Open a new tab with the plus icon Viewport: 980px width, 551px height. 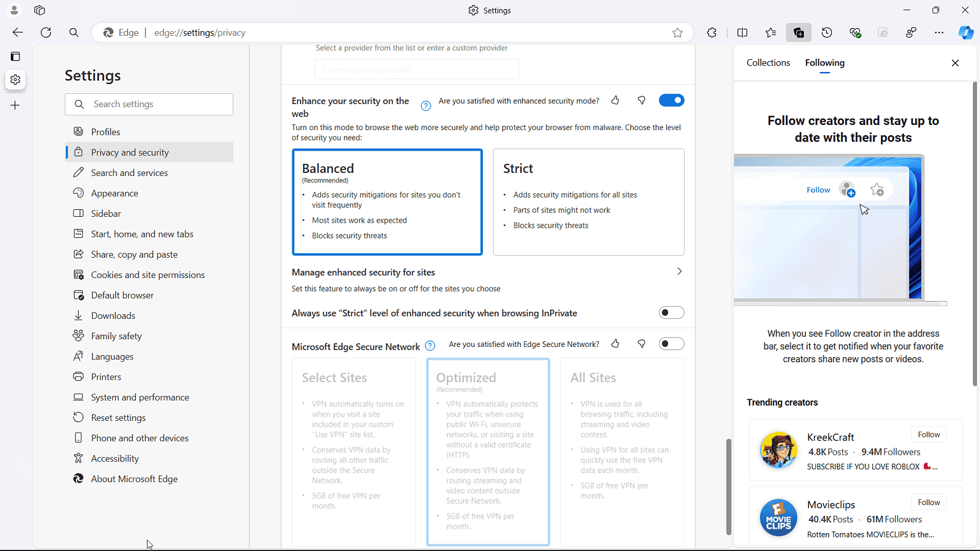[15, 105]
